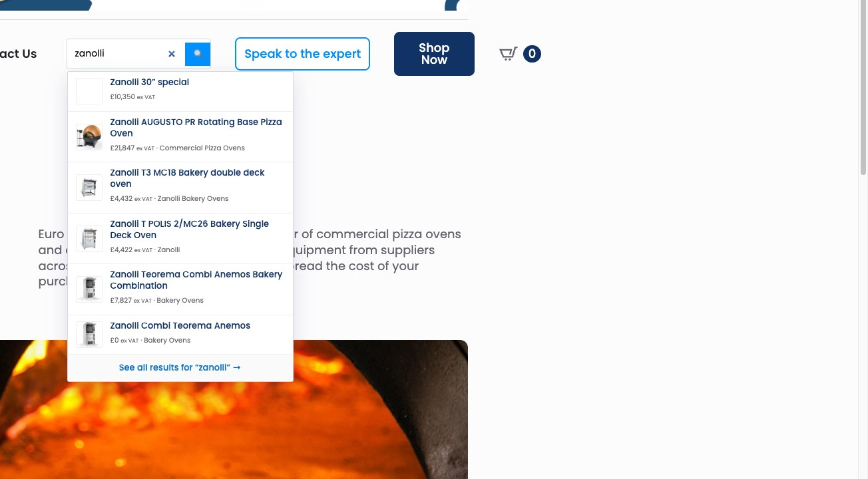Open Zanolli T POLIS 2/MC26 Bakery Single Deck Oven

point(180,238)
